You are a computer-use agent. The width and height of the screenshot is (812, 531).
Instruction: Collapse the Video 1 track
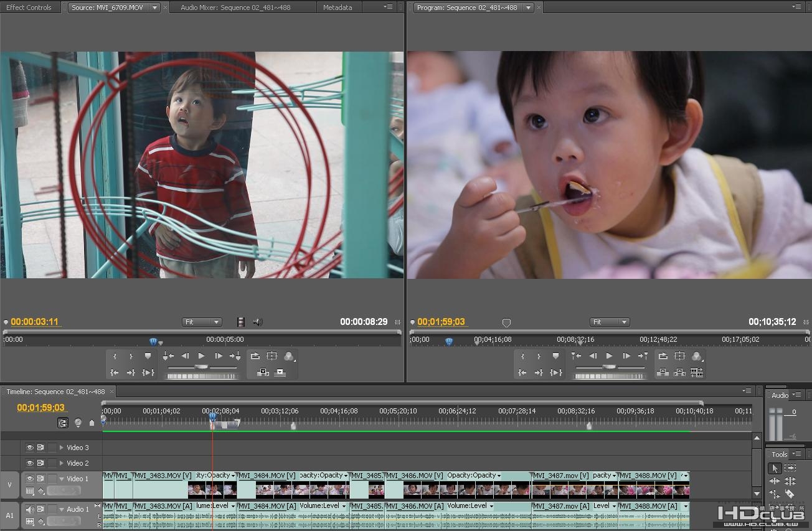tap(61, 479)
